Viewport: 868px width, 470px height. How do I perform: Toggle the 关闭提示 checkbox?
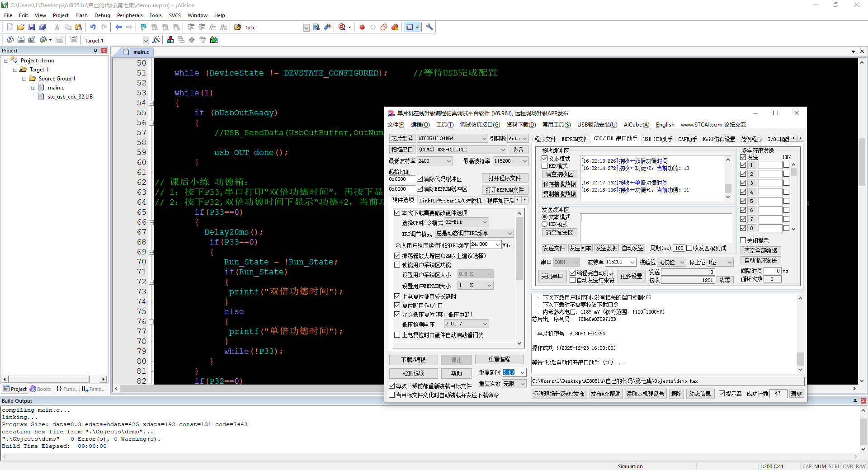[743, 240]
